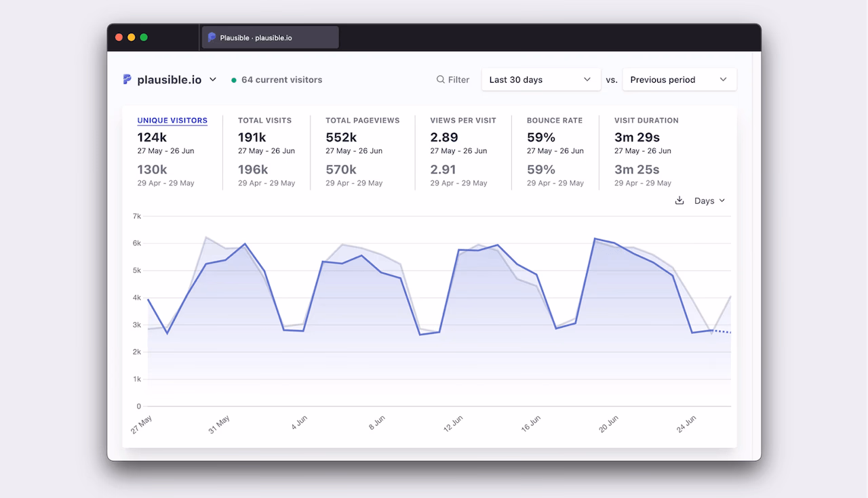Screen dimensions: 868x498
Task: Click the 2.89 views per visit value
Action: click(443, 138)
